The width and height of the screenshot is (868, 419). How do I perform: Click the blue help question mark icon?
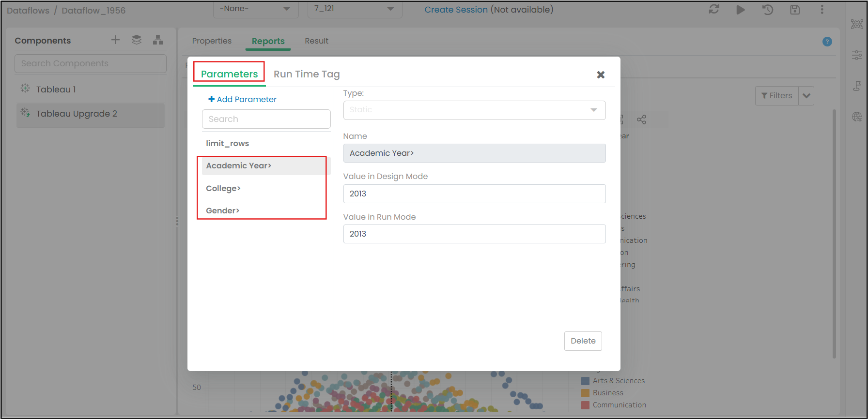[x=827, y=42]
